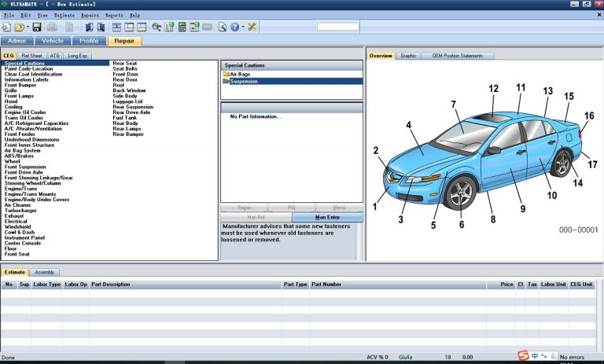
Task: Select Air Bag System in the list
Action: pyautogui.click(x=22, y=151)
